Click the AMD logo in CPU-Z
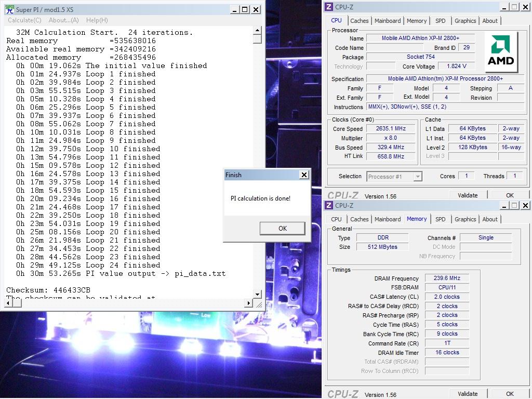This screenshot has width=532, height=399. point(501,51)
